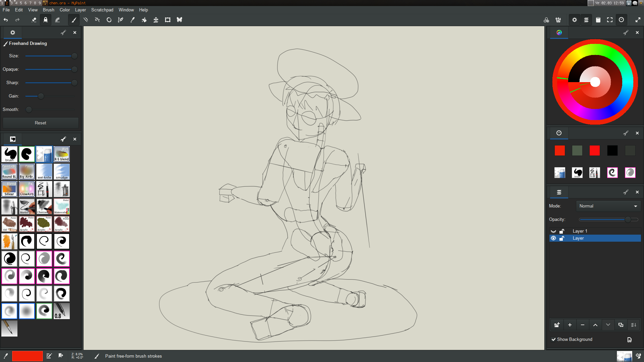644x362 pixels.
Task: Move layer up with chevron arrow
Action: [x=595, y=325]
